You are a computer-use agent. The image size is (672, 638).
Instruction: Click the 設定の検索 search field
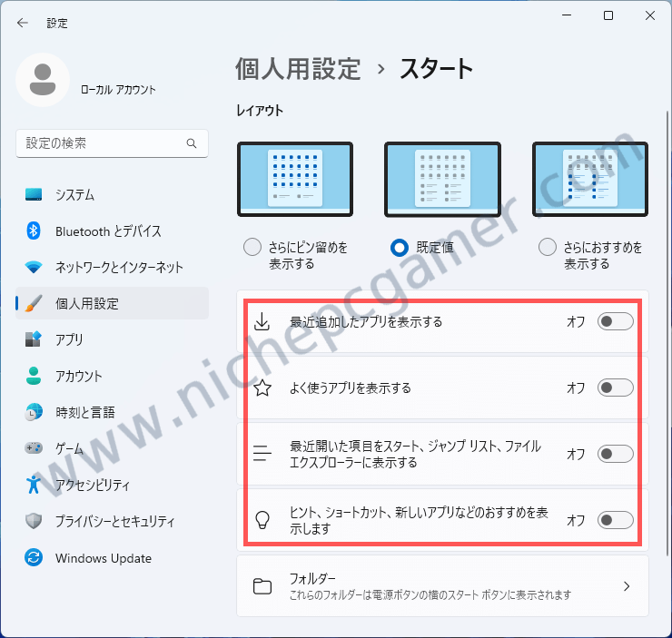(112, 143)
